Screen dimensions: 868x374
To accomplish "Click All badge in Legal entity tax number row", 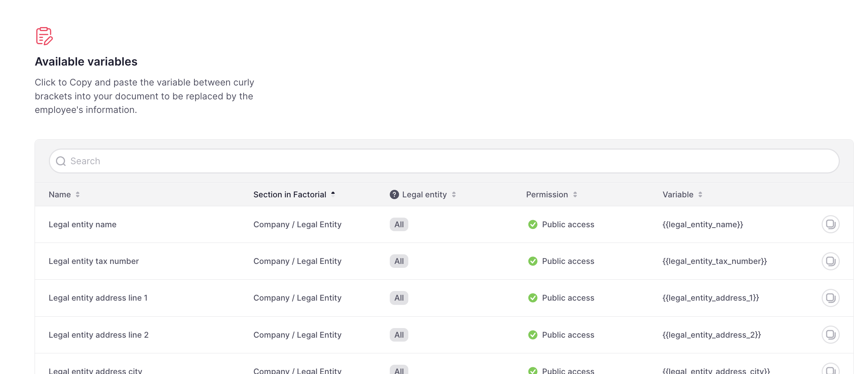I will pos(399,261).
